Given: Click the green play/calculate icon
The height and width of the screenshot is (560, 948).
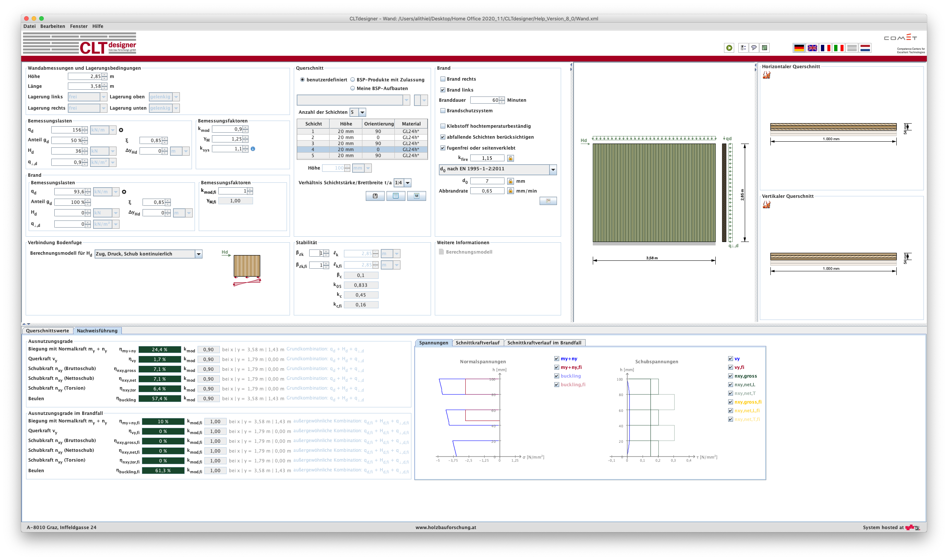Looking at the screenshot, I should [x=729, y=48].
